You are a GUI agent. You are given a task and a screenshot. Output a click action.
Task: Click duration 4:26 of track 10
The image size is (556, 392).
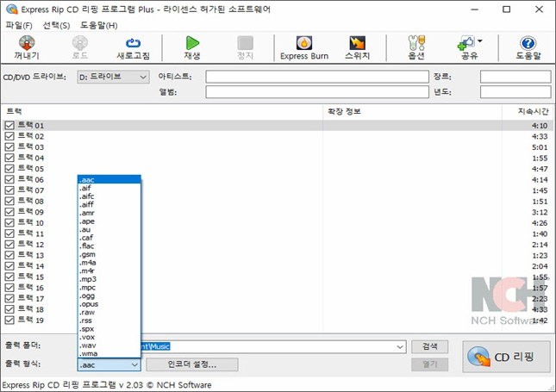[540, 223]
